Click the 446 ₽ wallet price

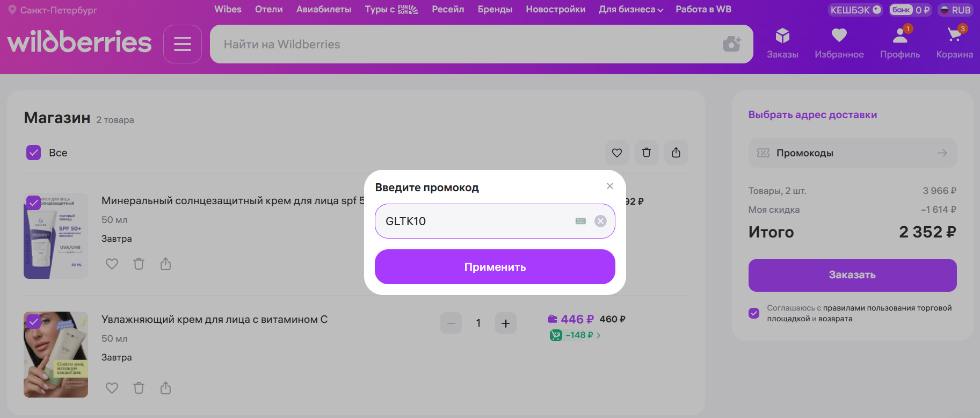(x=571, y=319)
